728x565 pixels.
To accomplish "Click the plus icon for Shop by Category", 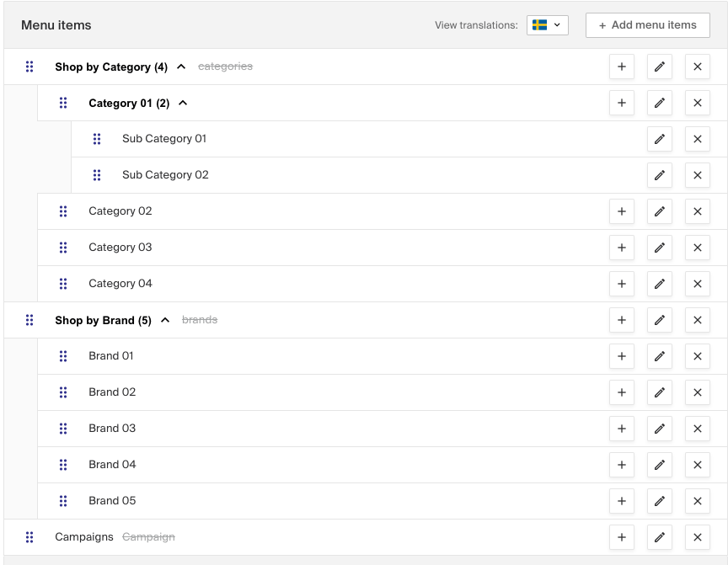I will 621,67.
